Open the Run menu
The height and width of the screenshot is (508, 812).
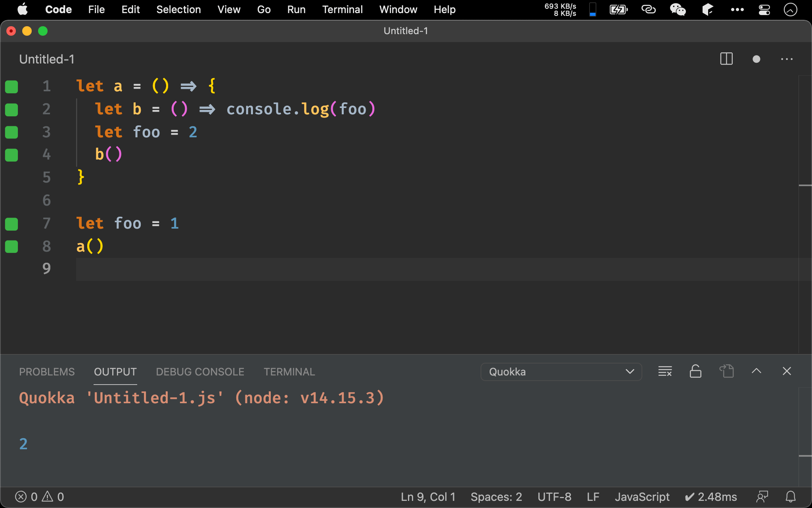click(296, 10)
